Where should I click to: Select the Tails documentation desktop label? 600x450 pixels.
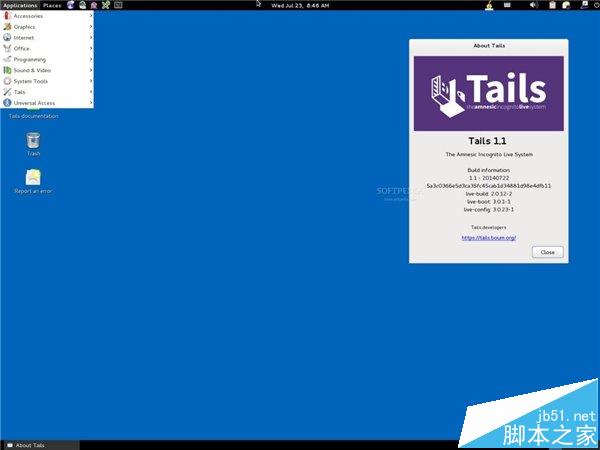(34, 116)
